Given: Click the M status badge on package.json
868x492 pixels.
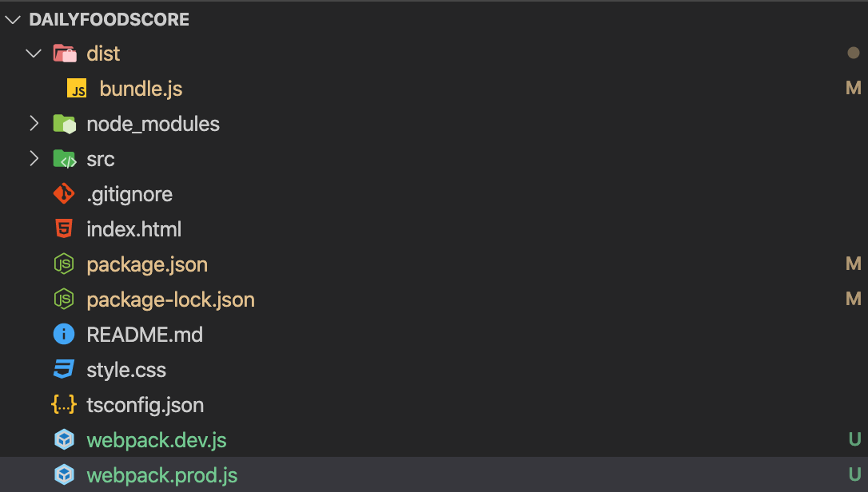Looking at the screenshot, I should pyautogui.click(x=854, y=264).
